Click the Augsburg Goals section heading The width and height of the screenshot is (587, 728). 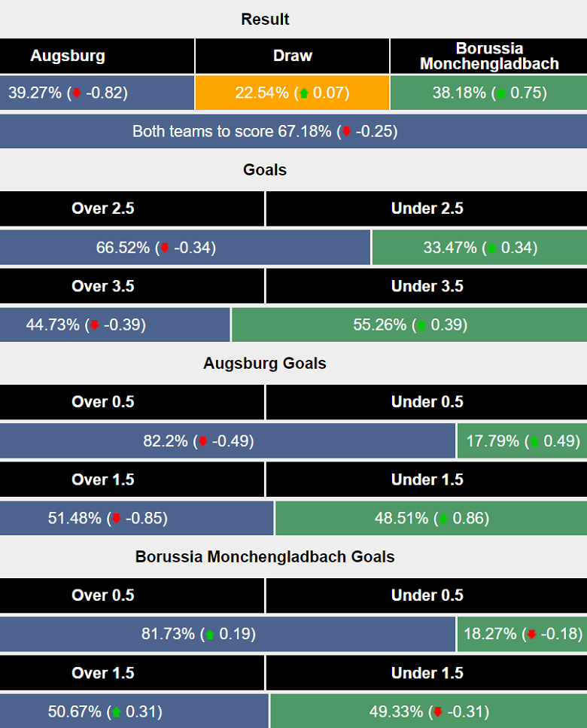point(265,364)
